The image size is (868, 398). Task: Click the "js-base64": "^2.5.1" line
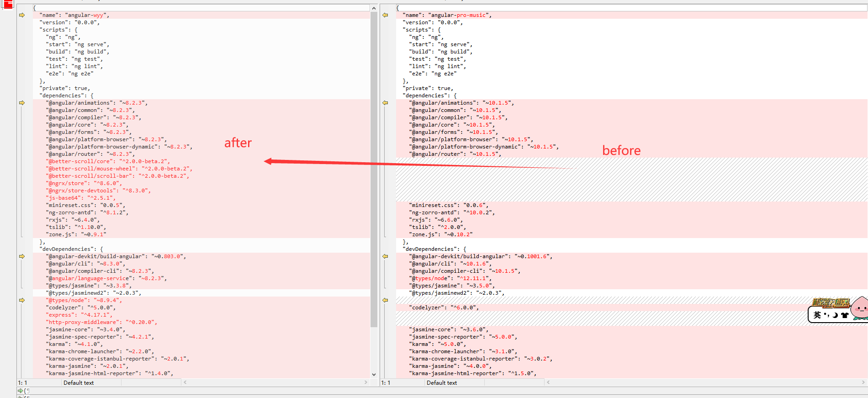coord(80,198)
